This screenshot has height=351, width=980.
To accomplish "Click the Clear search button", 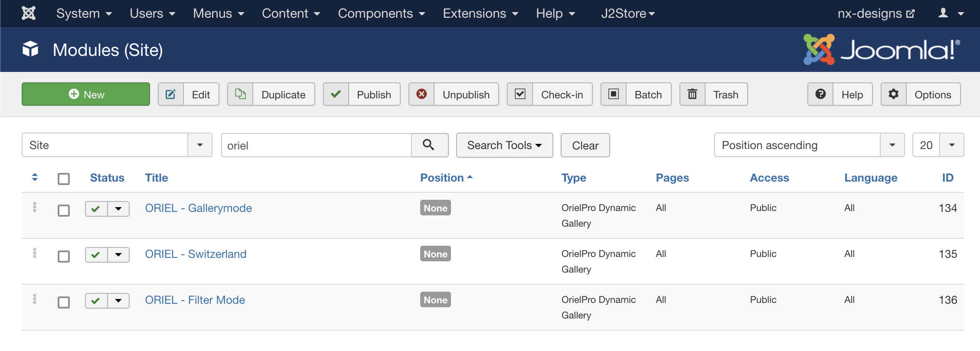I will point(585,145).
